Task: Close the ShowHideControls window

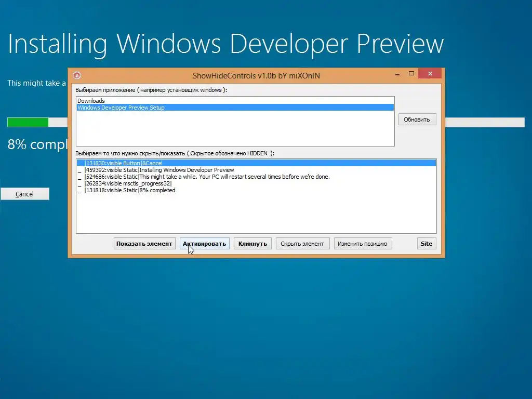Action: pyautogui.click(x=430, y=74)
